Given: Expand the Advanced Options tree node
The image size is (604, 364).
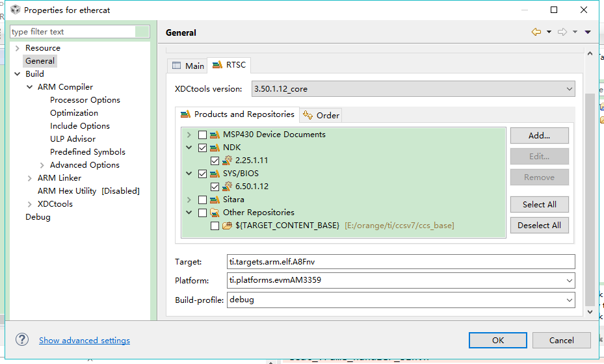Looking at the screenshot, I should (x=42, y=165).
